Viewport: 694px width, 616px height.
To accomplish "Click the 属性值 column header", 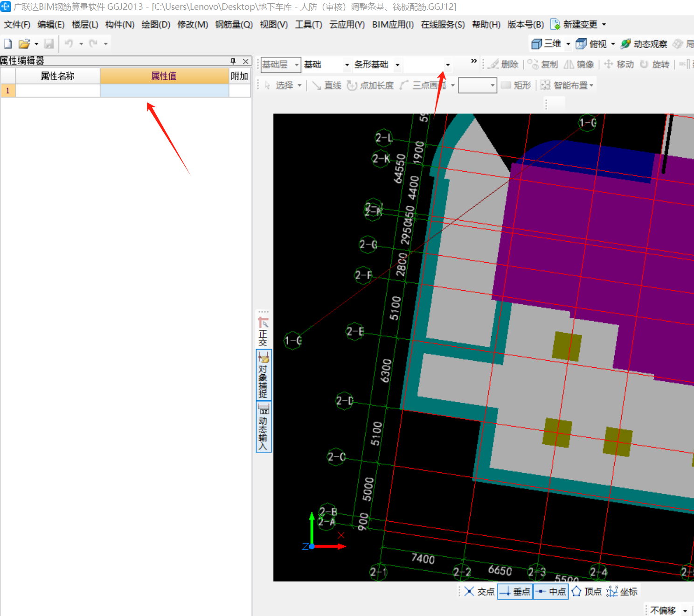I will pos(164,76).
